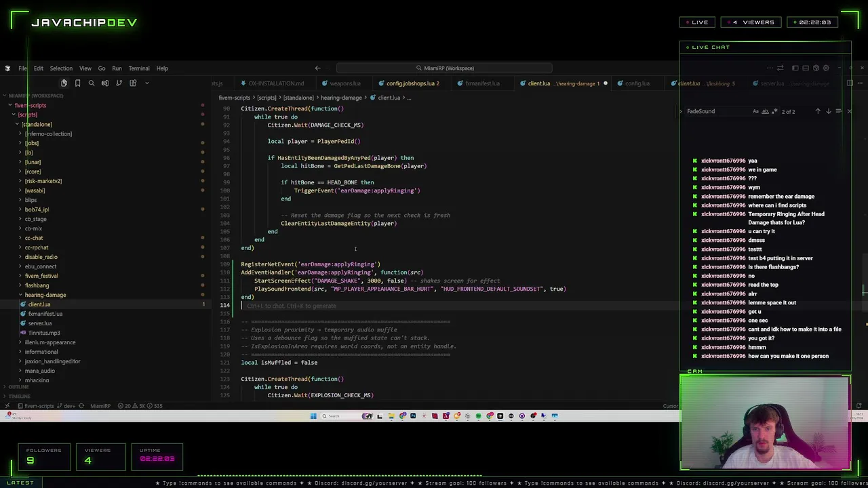868x488 pixels.
Task: Click the fivem-scripts branch in status bar
Action: pyautogui.click(x=45, y=406)
